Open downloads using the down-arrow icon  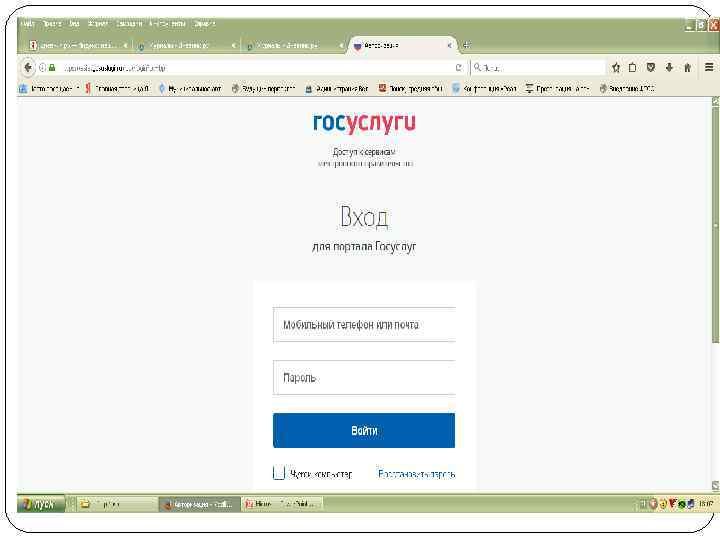pos(669,68)
